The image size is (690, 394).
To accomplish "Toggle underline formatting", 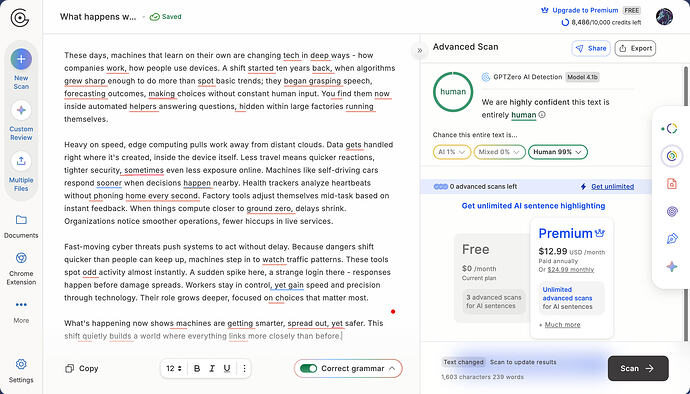I will click(x=227, y=368).
